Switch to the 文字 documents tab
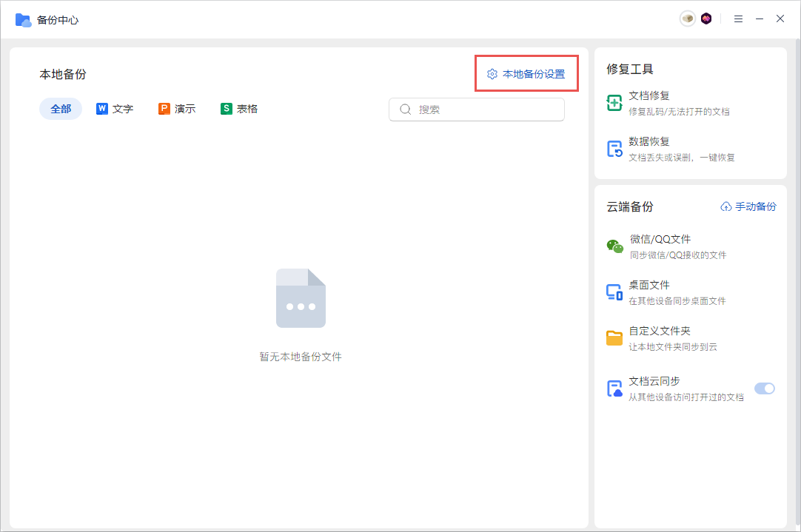Screen dimensions: 801x532 pyautogui.click(x=115, y=109)
